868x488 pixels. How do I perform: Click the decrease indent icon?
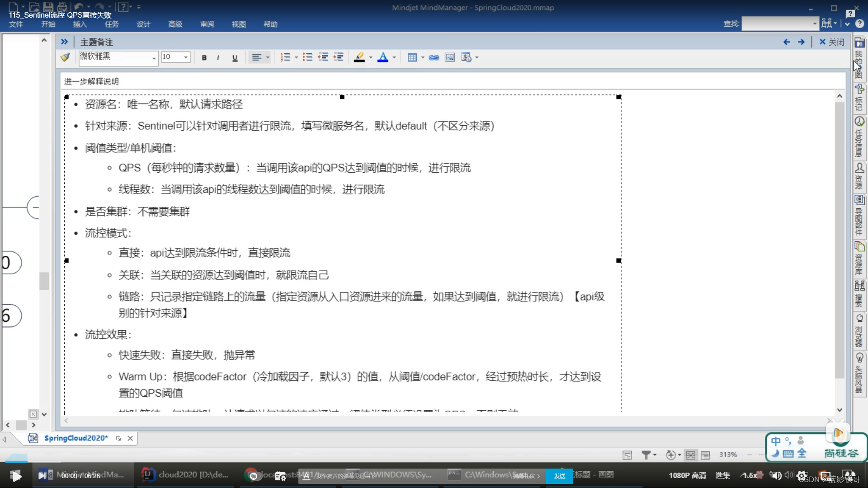[x=323, y=57]
